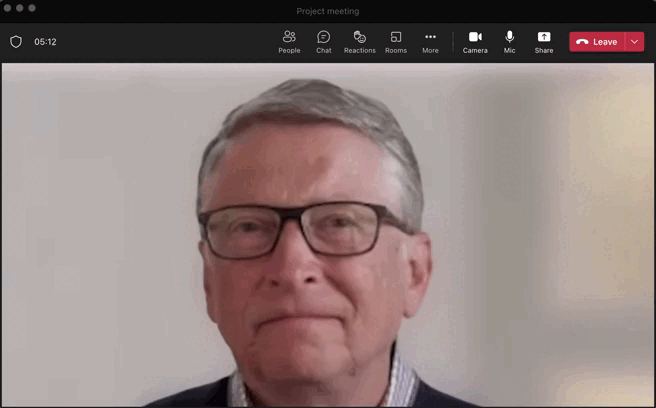
Task: Share your screen with Share button
Action: [543, 42]
